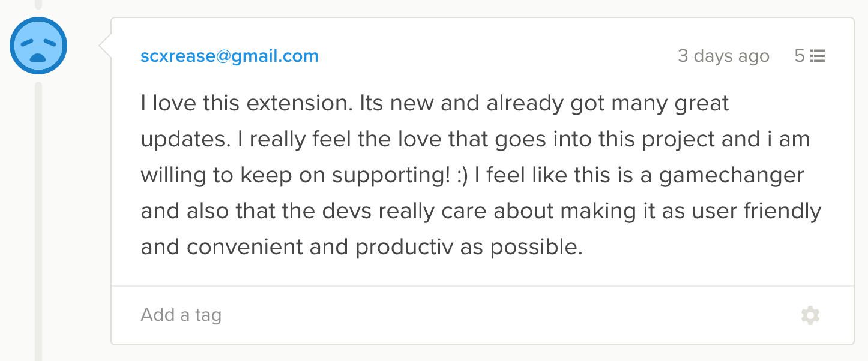Click the "I love this extension" sentence

pyautogui.click(x=246, y=104)
